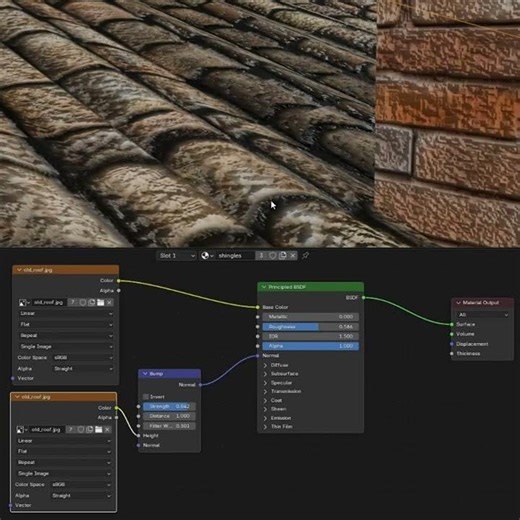The height and width of the screenshot is (520, 520).
Task: Open Linear interpolation dropdown in Bump Height texture node
Action: 63,441
